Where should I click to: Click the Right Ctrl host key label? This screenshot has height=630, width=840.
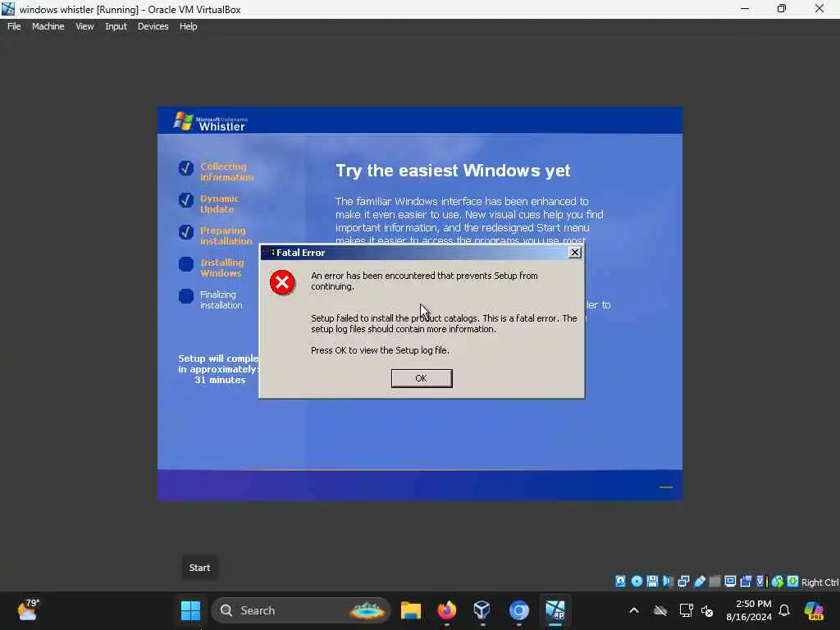819,582
